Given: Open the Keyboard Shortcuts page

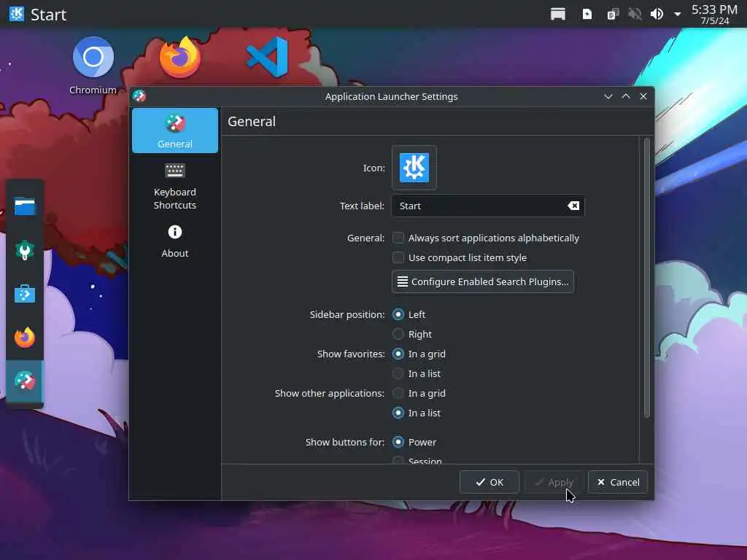Looking at the screenshot, I should [x=175, y=186].
